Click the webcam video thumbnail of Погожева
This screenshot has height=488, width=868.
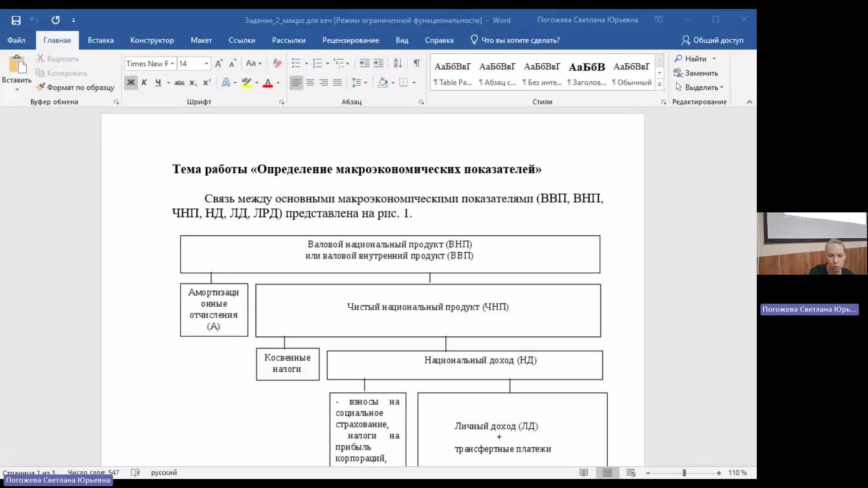(812, 244)
